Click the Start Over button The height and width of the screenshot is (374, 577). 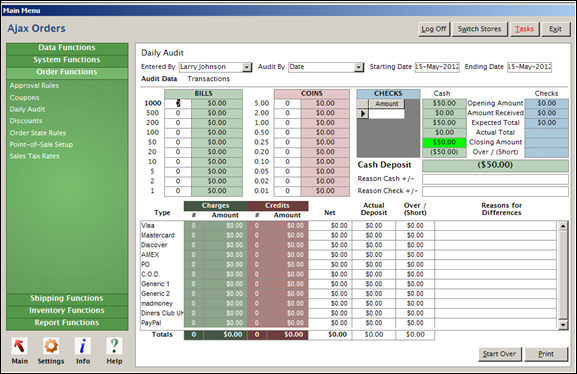499,354
